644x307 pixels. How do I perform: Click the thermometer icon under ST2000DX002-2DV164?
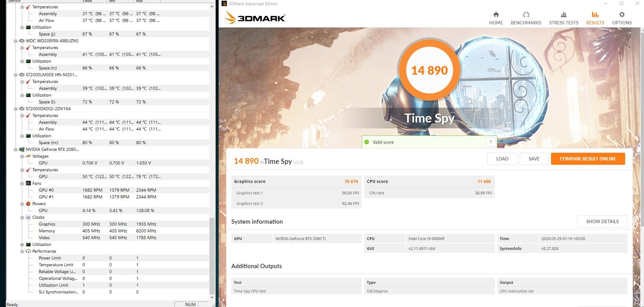[x=28, y=115]
